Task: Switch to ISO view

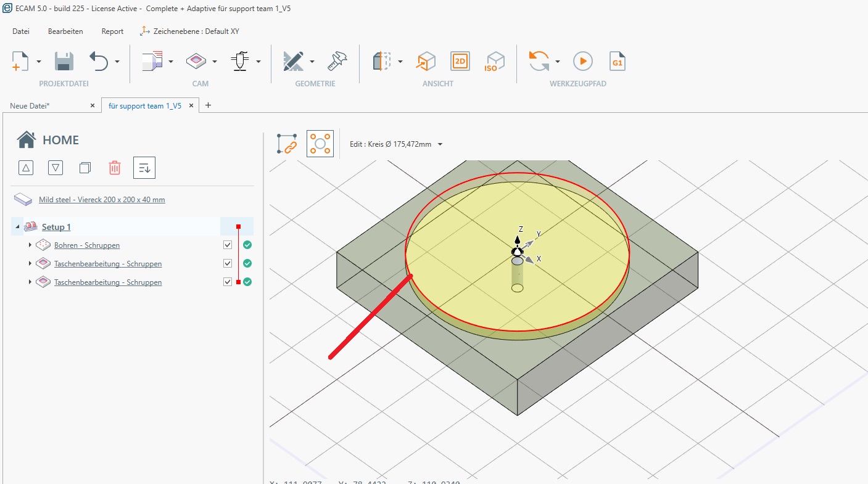Action: click(x=494, y=61)
